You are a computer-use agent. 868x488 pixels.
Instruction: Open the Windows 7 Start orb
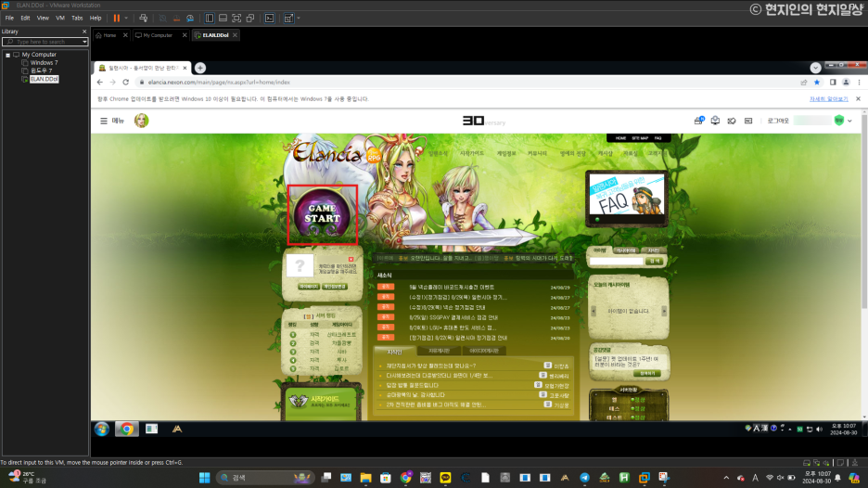coord(101,430)
